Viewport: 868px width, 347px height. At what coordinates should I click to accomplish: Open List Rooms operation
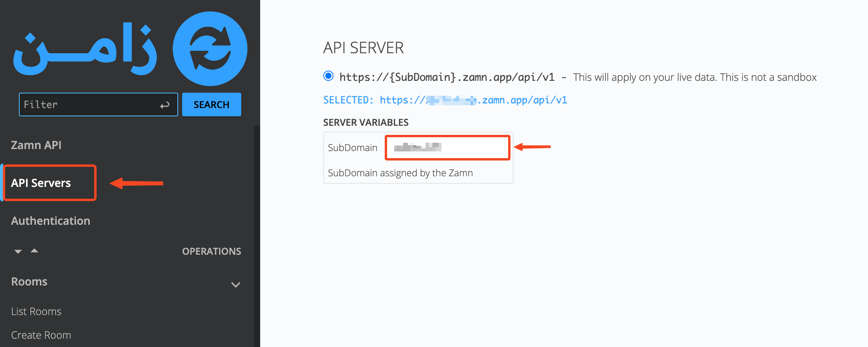36,312
